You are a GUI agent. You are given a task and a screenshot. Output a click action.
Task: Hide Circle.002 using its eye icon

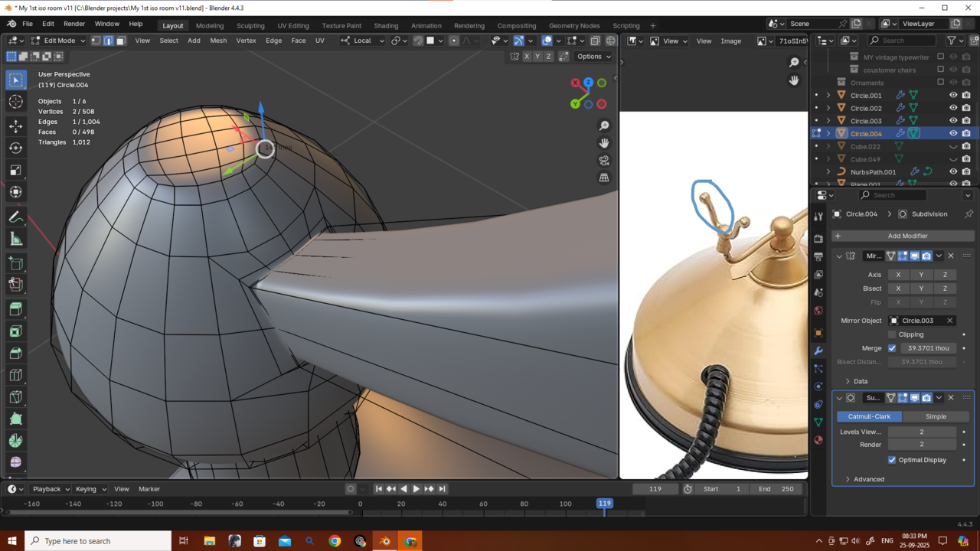[x=953, y=108]
